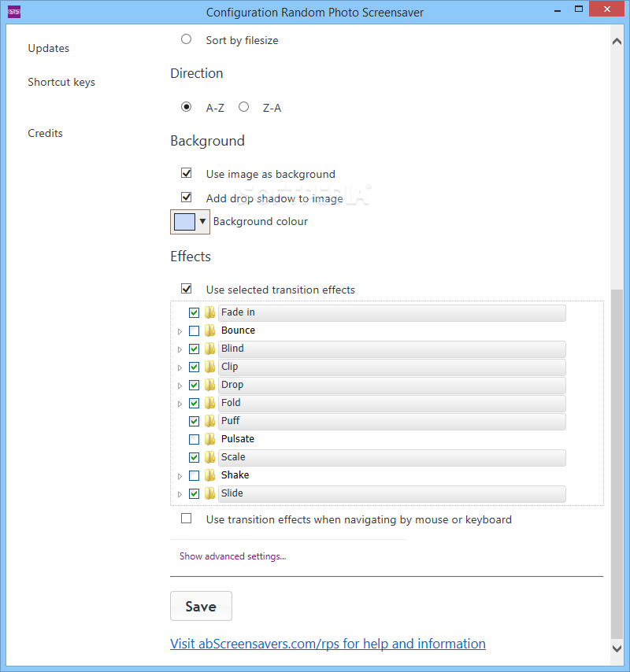Viewport: 630px width, 672px height.
Task: Click the scrollbar up arrow
Action: pos(617,41)
